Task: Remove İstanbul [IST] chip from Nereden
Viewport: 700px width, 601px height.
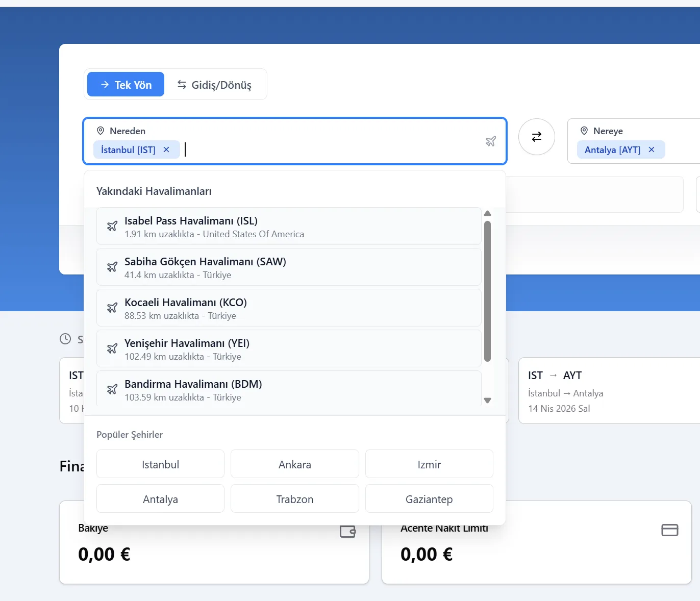Action: pos(166,149)
